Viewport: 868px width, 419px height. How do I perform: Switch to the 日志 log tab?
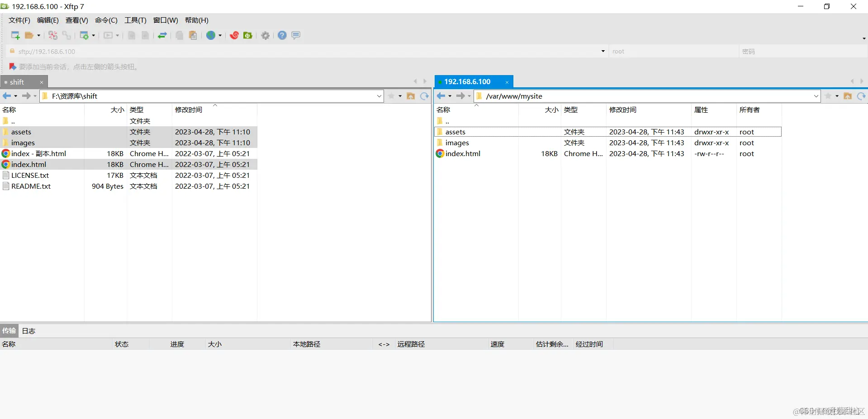(x=29, y=331)
